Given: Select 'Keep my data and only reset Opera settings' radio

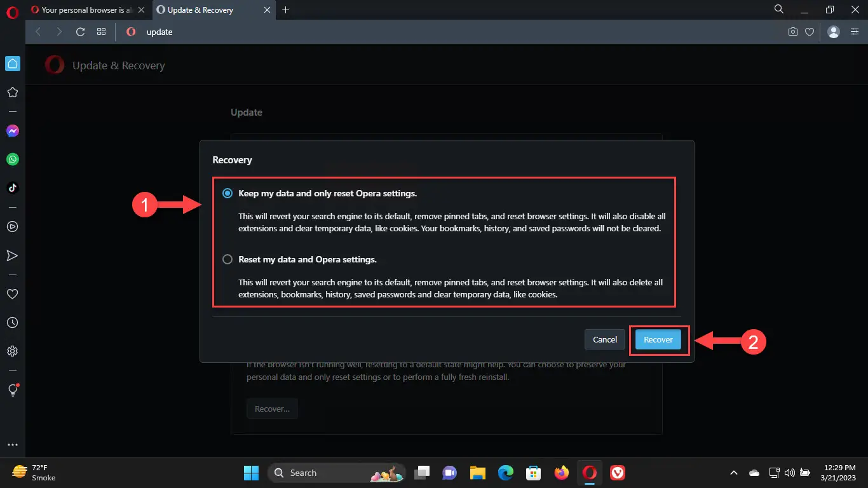Looking at the screenshot, I should point(227,193).
